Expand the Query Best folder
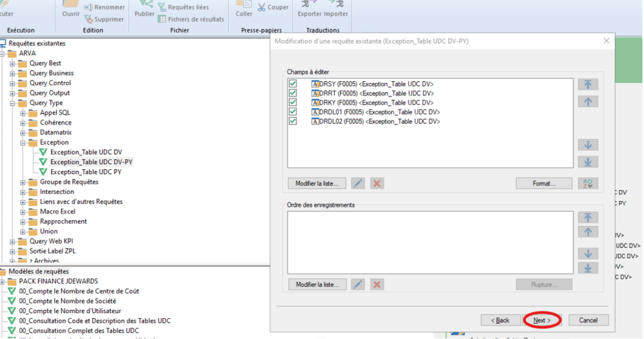The image size is (644, 339). (x=13, y=64)
